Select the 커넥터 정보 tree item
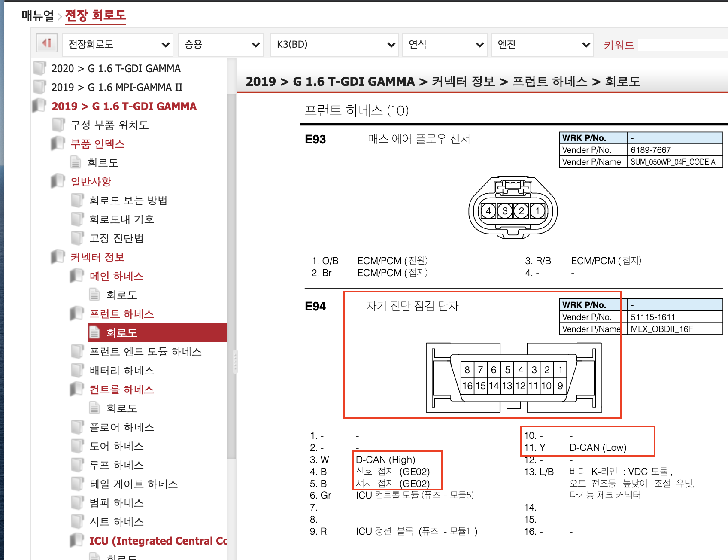728x560 pixels. tap(97, 257)
